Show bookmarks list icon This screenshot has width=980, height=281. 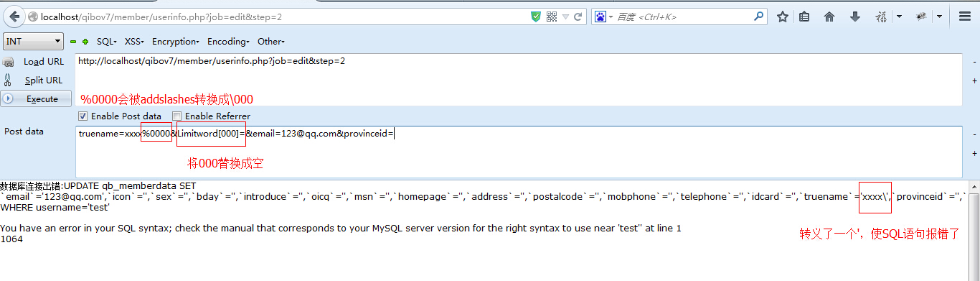tap(805, 17)
